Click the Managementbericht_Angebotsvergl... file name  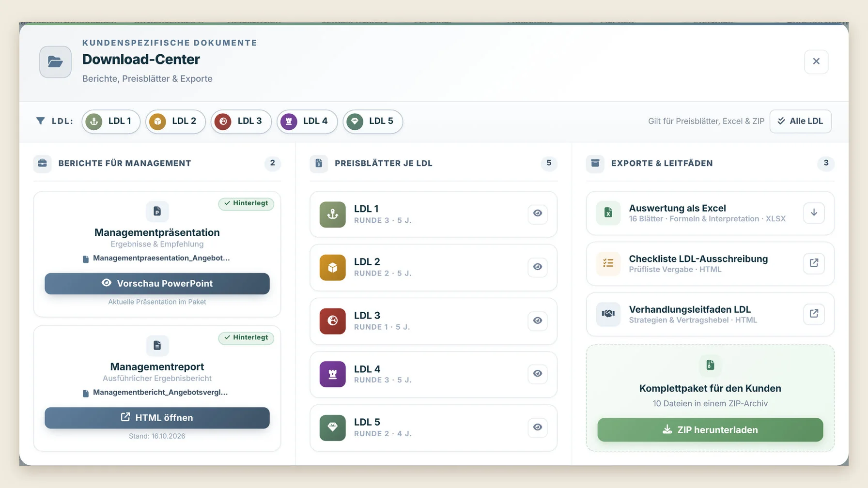[x=160, y=392]
